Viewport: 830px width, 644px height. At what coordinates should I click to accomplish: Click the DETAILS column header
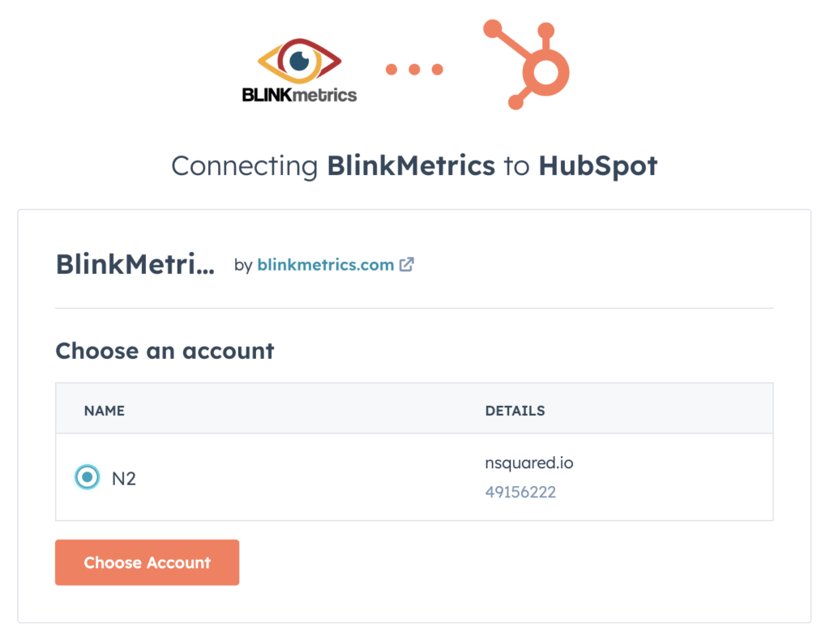click(515, 411)
